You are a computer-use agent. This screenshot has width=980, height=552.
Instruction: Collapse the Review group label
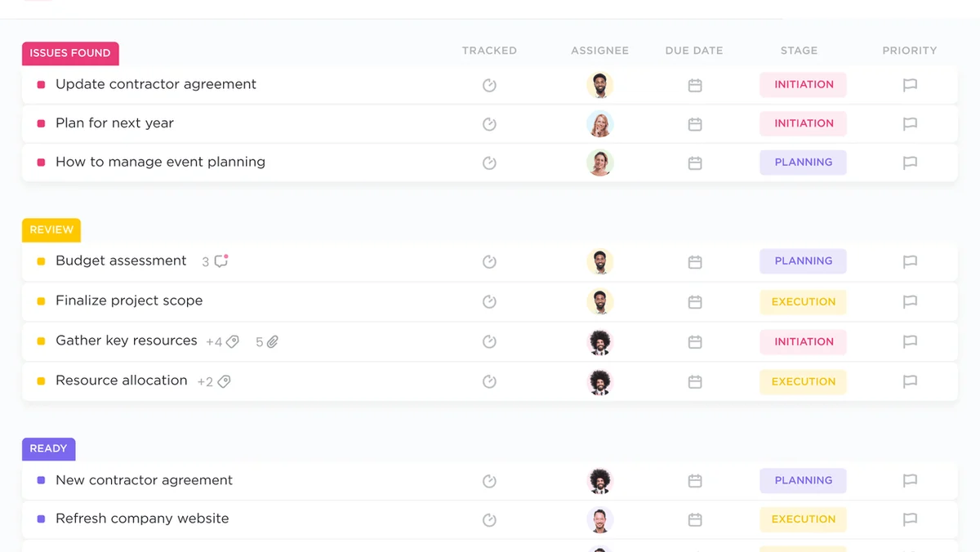51,230
